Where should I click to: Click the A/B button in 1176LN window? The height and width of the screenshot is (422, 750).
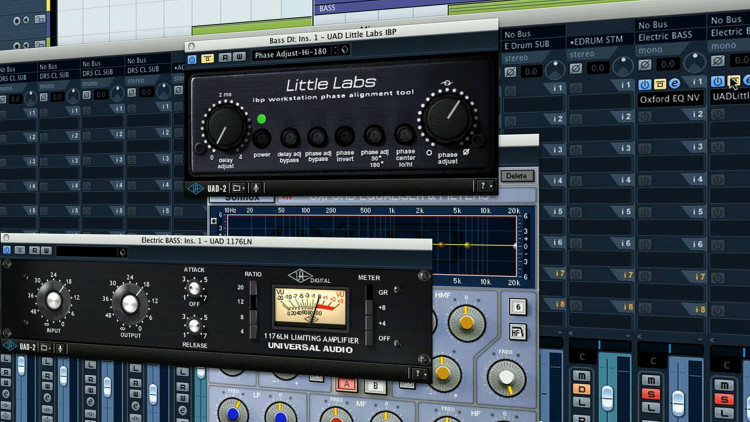point(20,250)
